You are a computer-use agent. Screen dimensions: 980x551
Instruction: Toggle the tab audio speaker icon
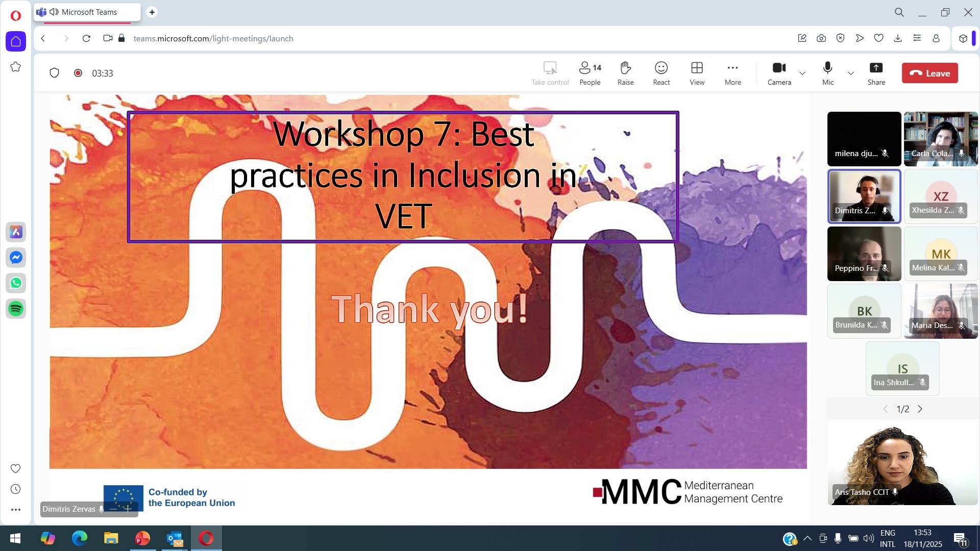[54, 12]
